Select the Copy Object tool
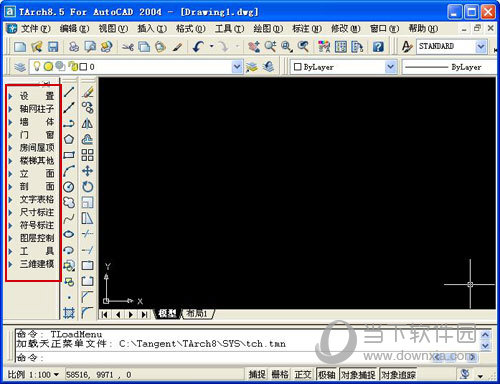Image resolution: width=500 pixels, height=385 pixels. point(88,107)
